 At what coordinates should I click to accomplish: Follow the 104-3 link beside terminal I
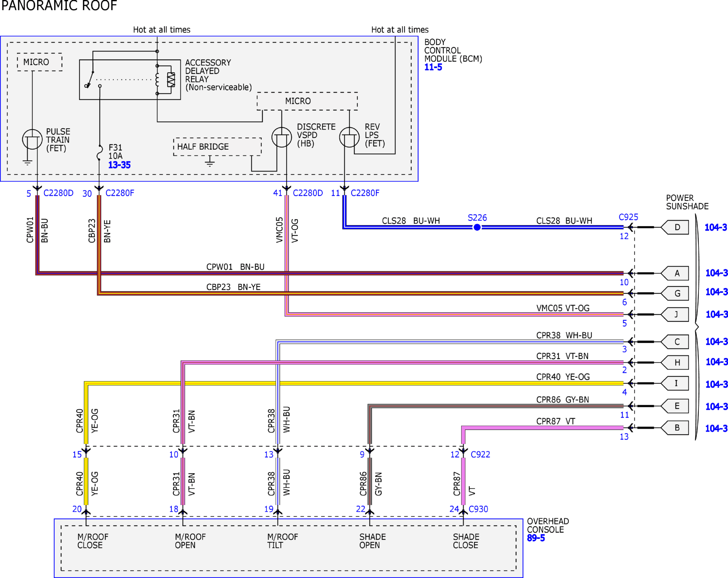tap(716, 384)
